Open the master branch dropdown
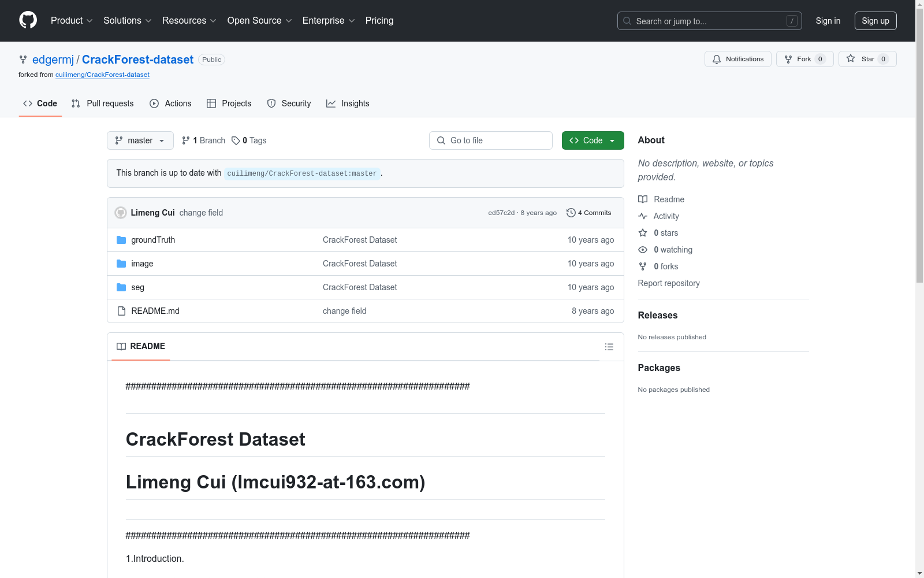Viewport: 924px width, 578px height. [x=140, y=140]
